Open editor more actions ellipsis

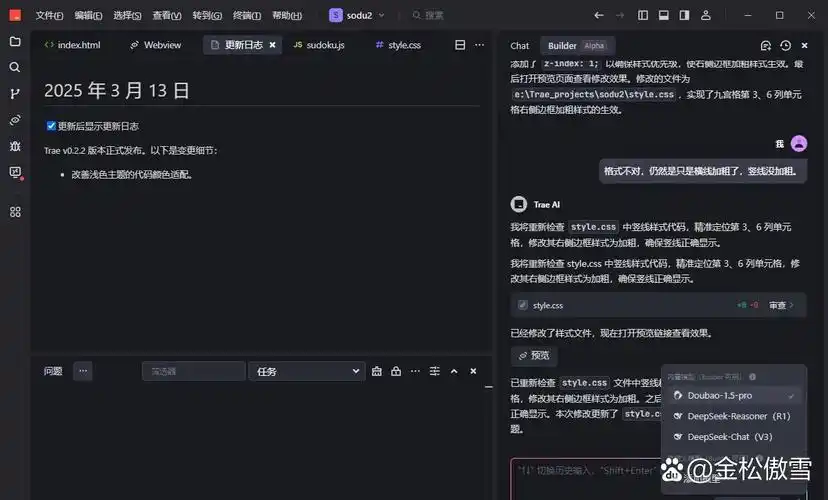tap(479, 45)
